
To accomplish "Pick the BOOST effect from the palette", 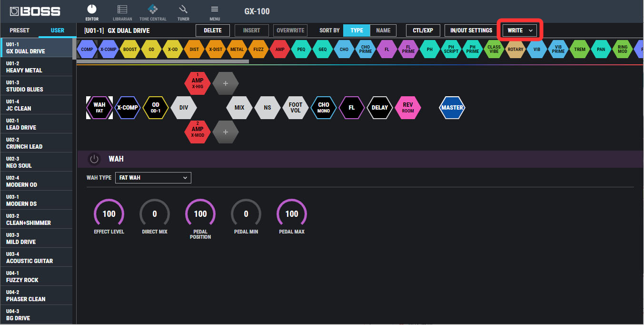I will [130, 49].
